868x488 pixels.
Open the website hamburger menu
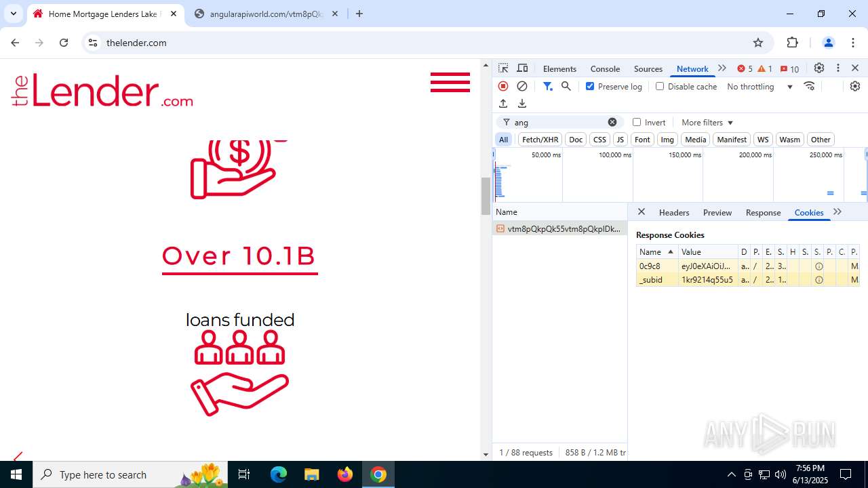pyautogui.click(x=450, y=82)
